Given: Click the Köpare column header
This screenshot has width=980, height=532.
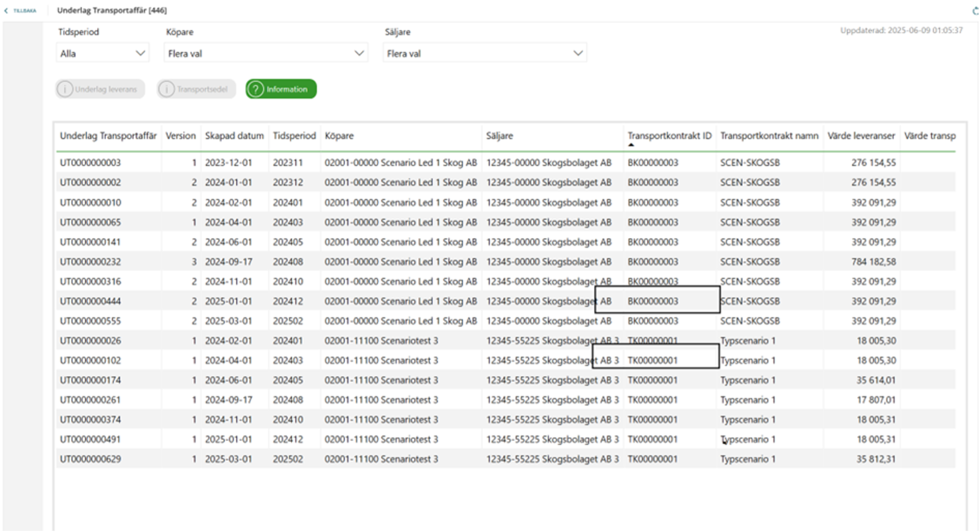Looking at the screenshot, I should pos(339,136).
